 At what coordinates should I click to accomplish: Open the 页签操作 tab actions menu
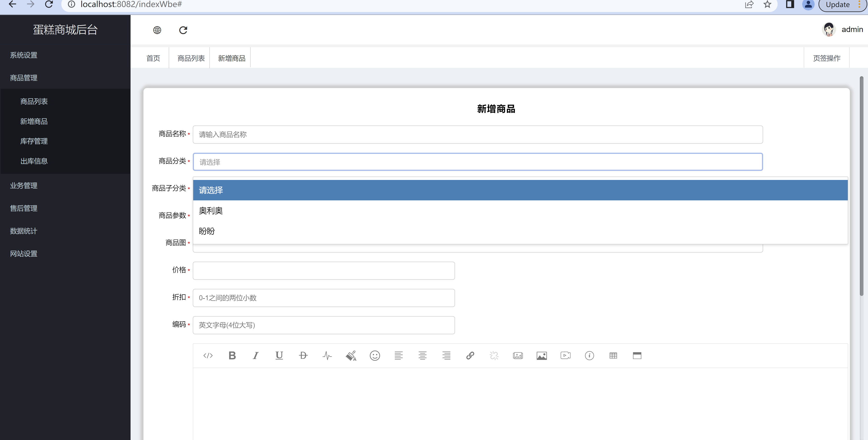826,58
